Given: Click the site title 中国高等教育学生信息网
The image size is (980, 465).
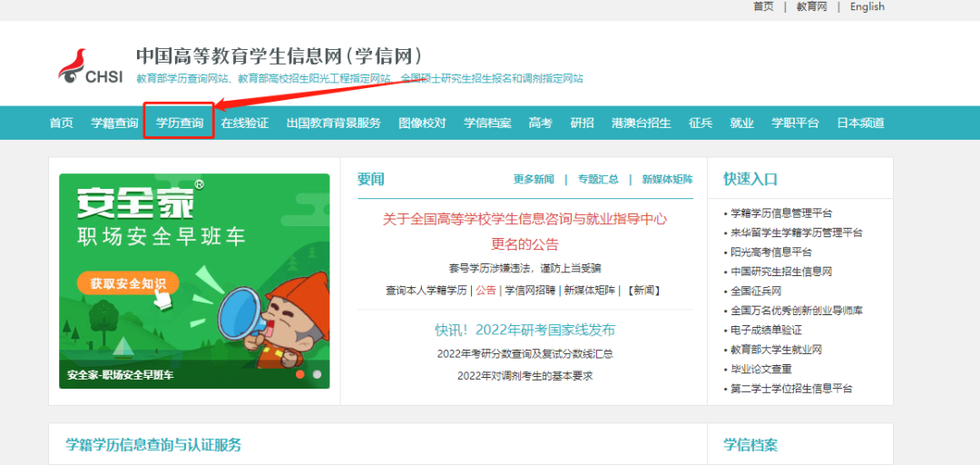Looking at the screenshot, I should [279, 55].
